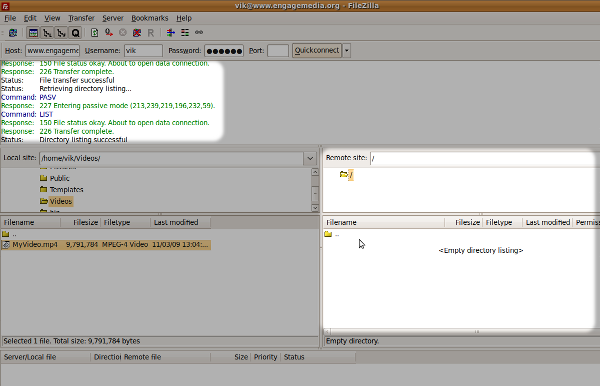The width and height of the screenshot is (600, 386).
Task: Toggle transfer queue display icon
Action: tap(75, 33)
